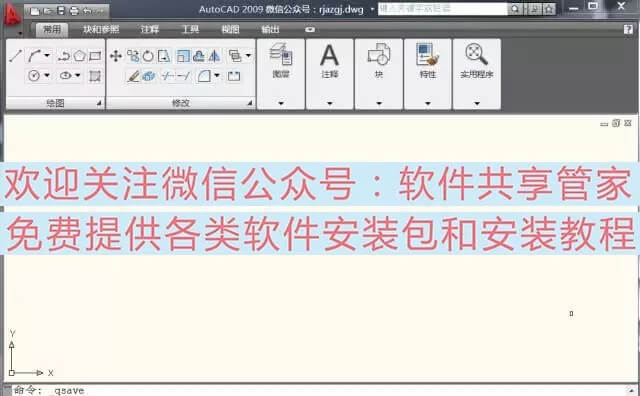Activate the Move tool in Modify panel
Screen dimensions: 640x396
pos(116,56)
